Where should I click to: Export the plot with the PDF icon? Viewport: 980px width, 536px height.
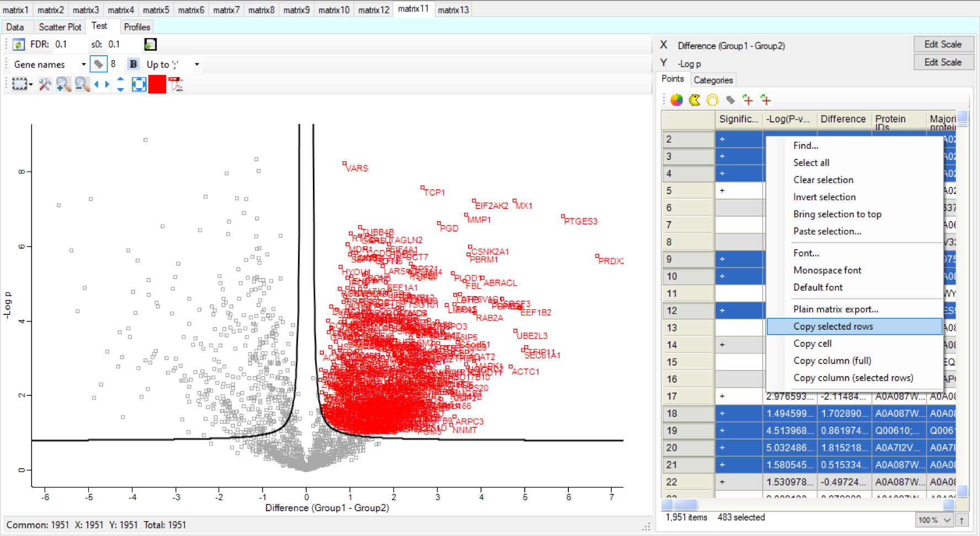coord(176,84)
